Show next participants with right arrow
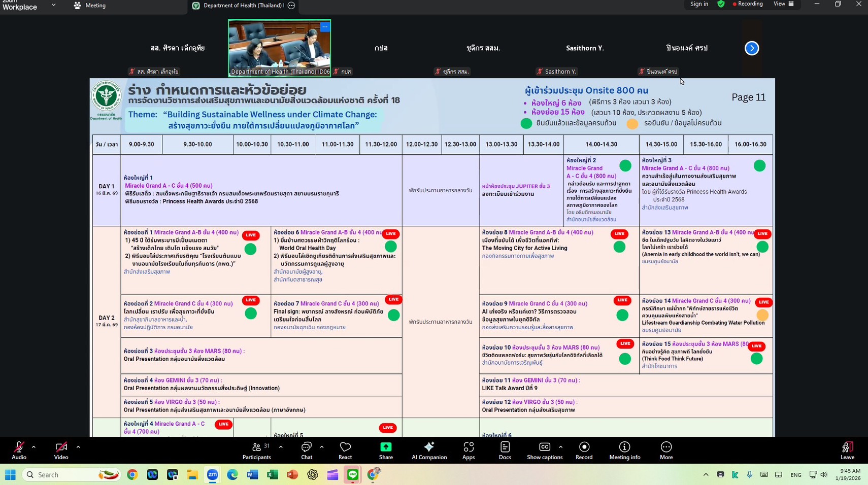This screenshot has width=868, height=485. click(x=752, y=48)
